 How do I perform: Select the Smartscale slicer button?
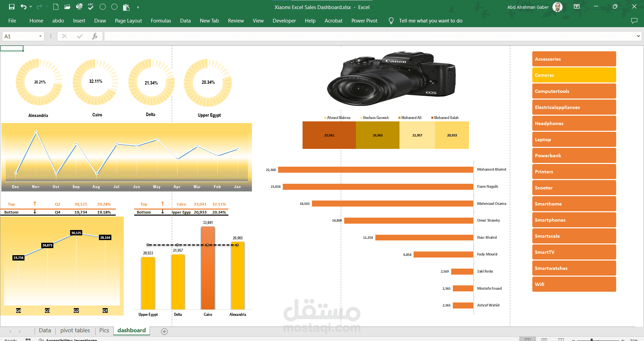574,236
